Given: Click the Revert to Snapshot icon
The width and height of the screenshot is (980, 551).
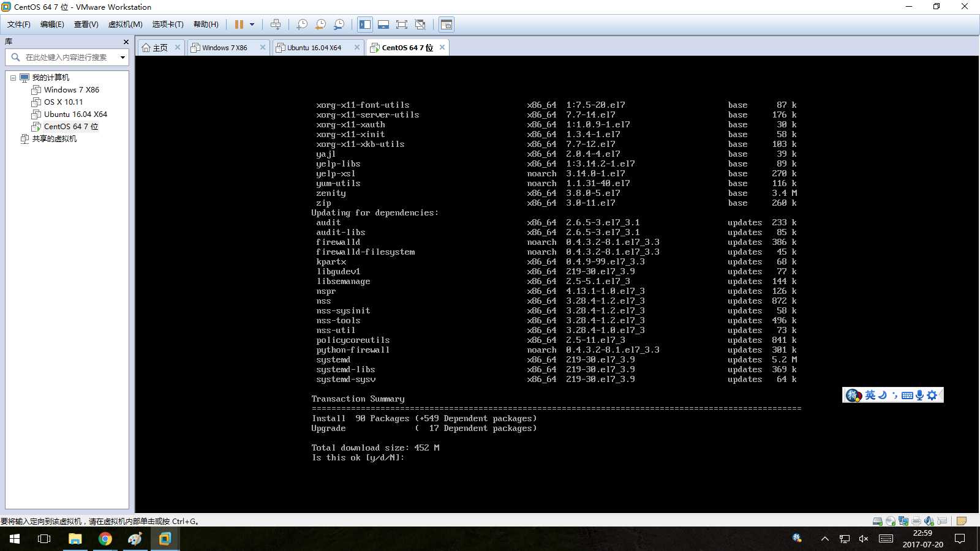Looking at the screenshot, I should 320,24.
